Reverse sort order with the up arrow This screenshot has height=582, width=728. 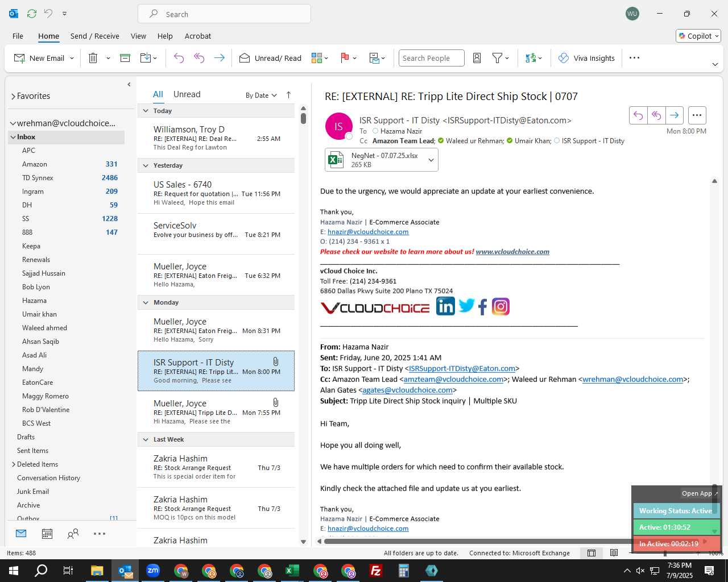coord(288,95)
